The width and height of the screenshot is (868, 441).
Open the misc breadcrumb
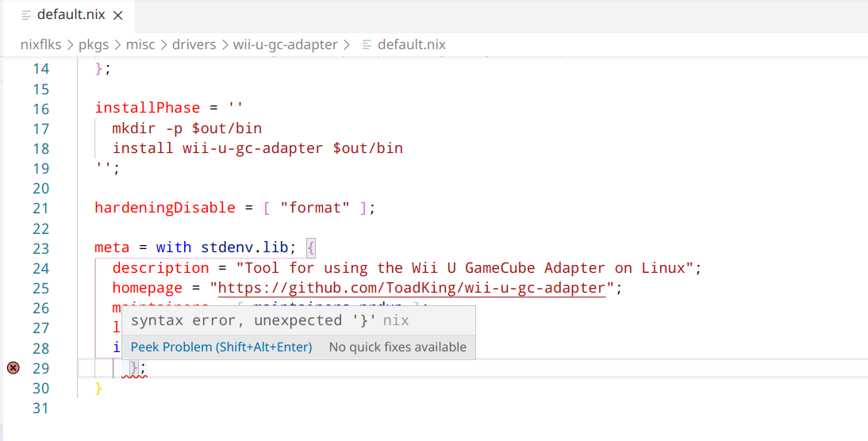coord(140,45)
